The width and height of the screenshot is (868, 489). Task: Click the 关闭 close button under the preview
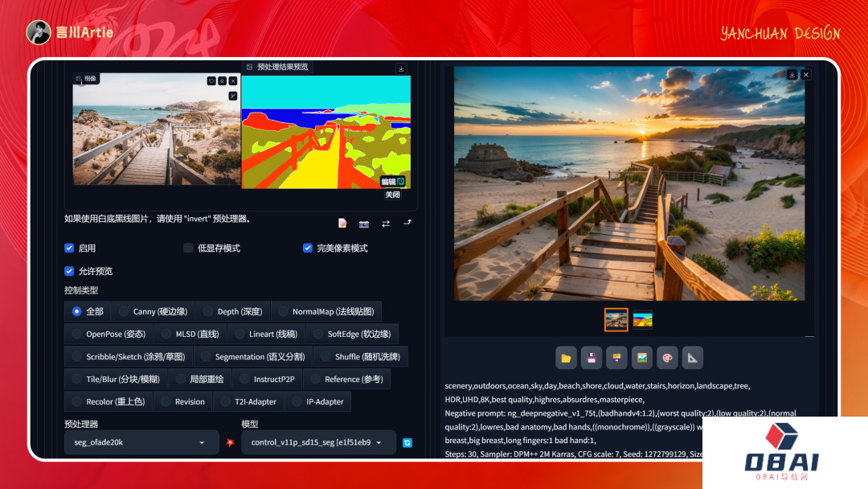tap(392, 195)
